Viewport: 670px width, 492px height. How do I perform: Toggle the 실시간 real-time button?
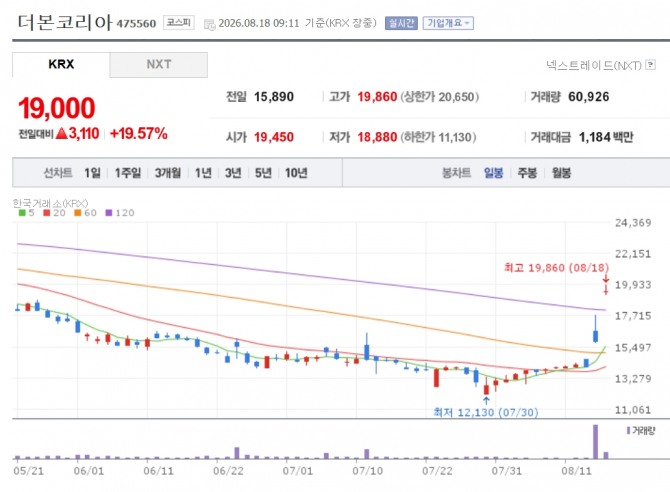(401, 23)
